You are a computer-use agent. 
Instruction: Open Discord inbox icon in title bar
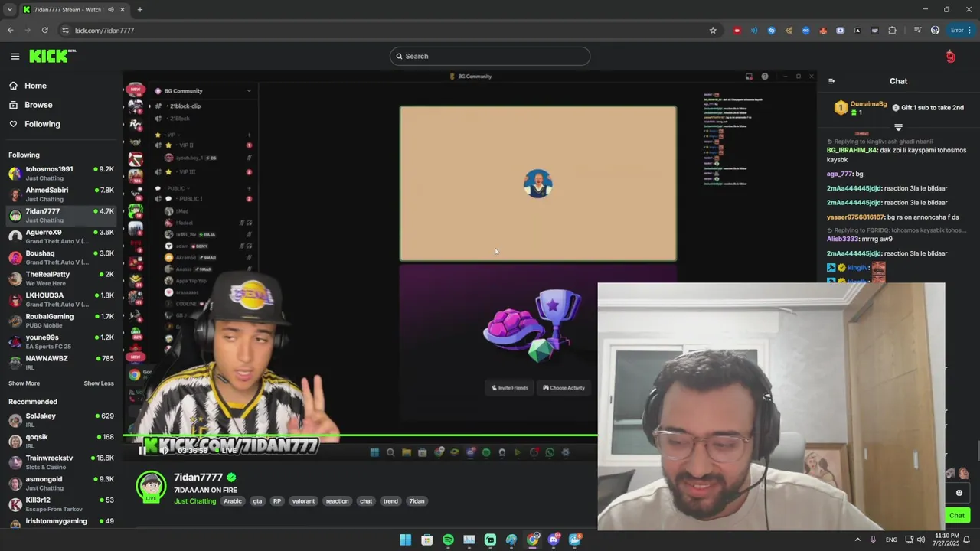click(749, 77)
